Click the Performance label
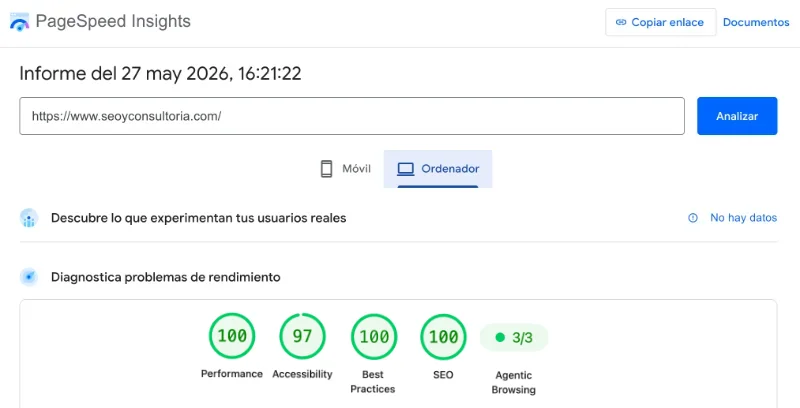800x408 pixels. [x=232, y=374]
